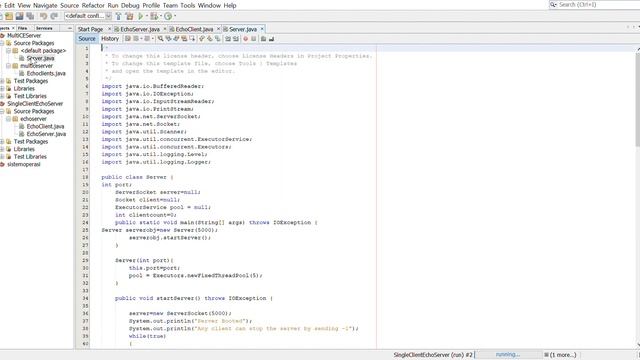Click the Shift Line Right icon
640x360 pixels.
[x=236, y=39]
